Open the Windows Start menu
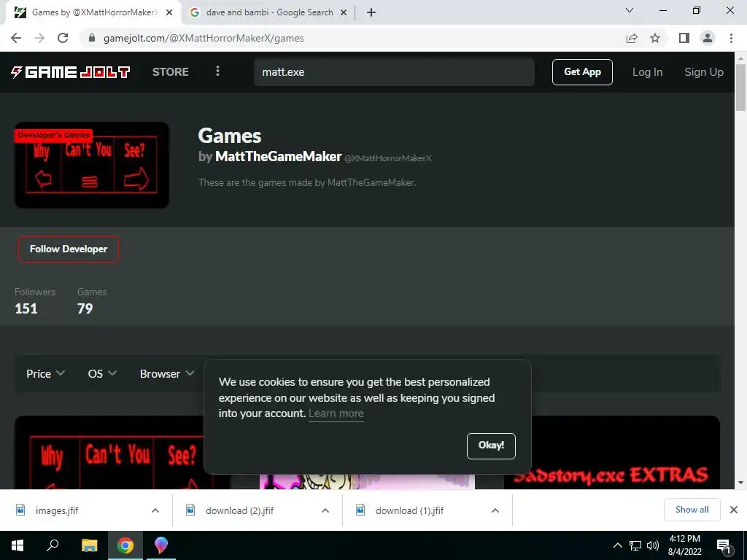Image resolution: width=747 pixels, height=560 pixels. click(18, 545)
